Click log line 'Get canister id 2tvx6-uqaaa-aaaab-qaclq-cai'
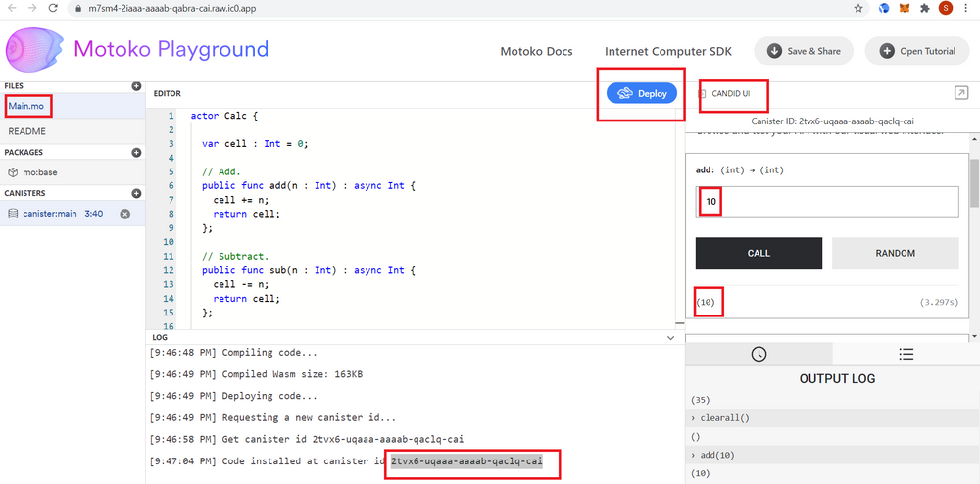 click(x=306, y=439)
